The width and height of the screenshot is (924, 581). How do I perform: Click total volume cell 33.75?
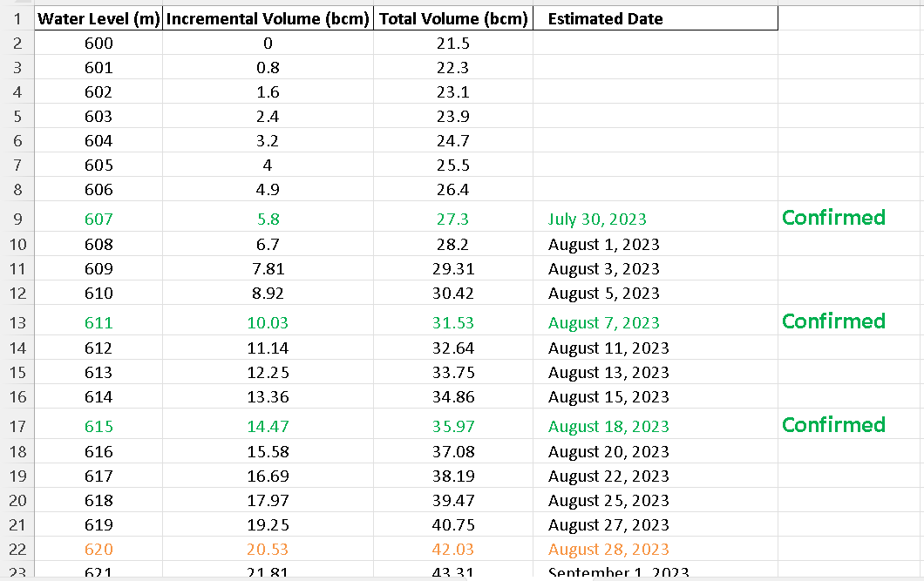453,373
